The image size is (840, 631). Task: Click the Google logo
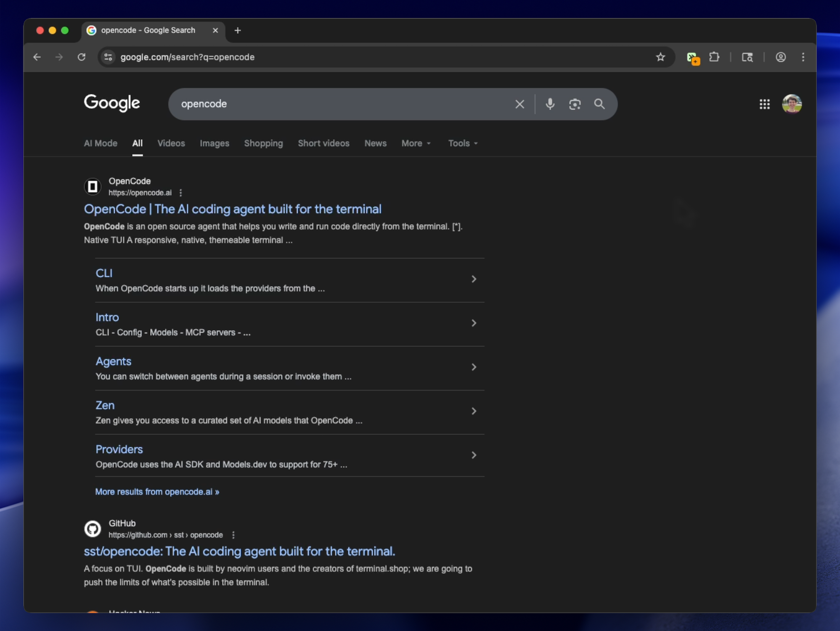click(x=111, y=103)
